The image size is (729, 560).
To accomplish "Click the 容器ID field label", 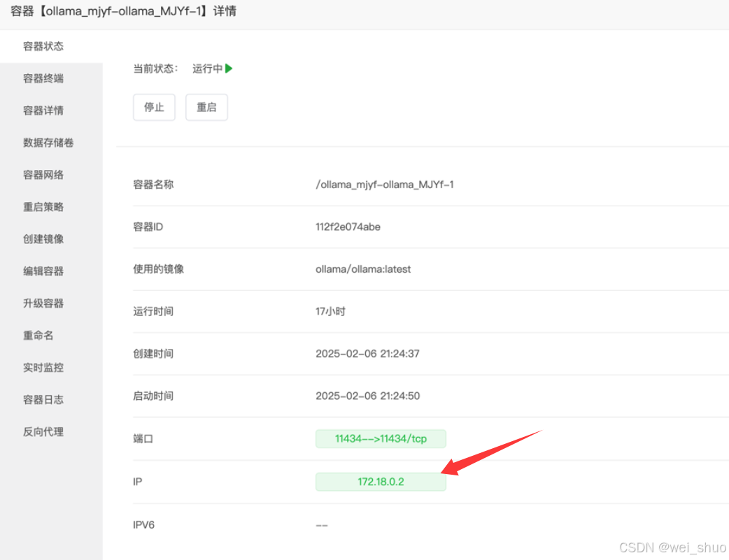I will 148,227.
